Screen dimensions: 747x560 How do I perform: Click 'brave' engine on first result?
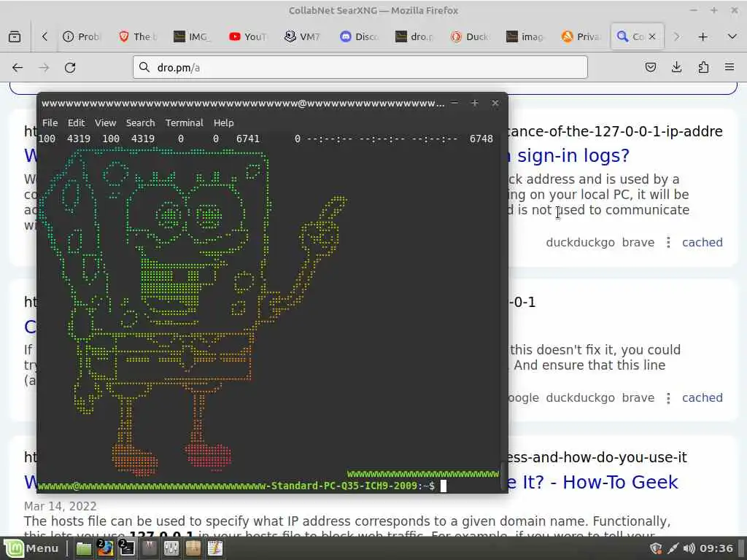(x=638, y=242)
